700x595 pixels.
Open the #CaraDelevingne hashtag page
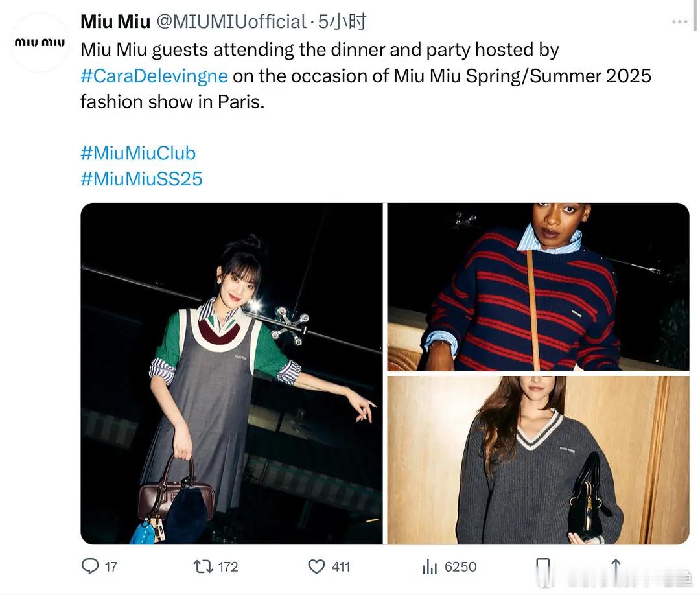154,76
